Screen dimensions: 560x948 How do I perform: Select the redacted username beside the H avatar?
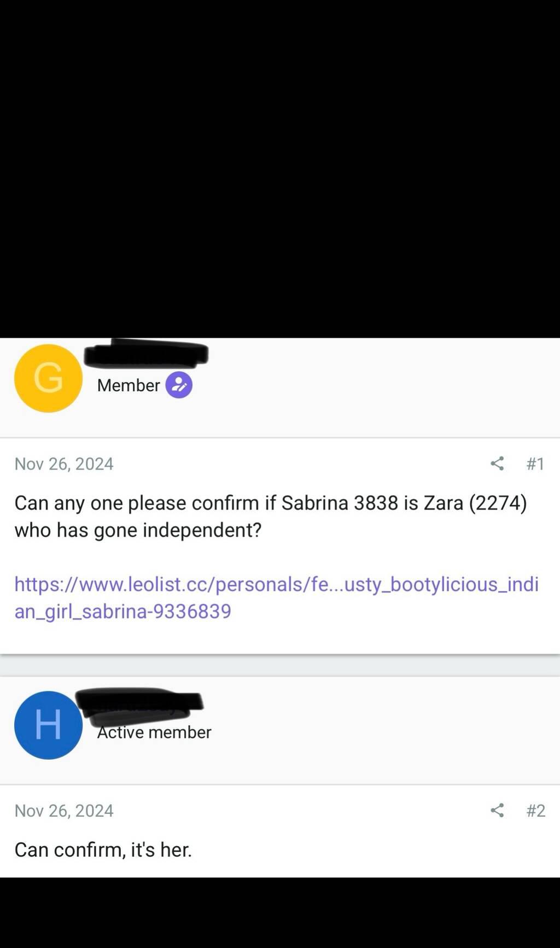(x=139, y=702)
